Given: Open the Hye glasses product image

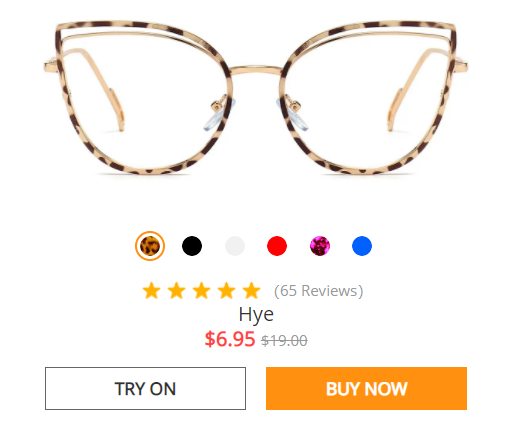Looking at the screenshot, I should 256,97.
